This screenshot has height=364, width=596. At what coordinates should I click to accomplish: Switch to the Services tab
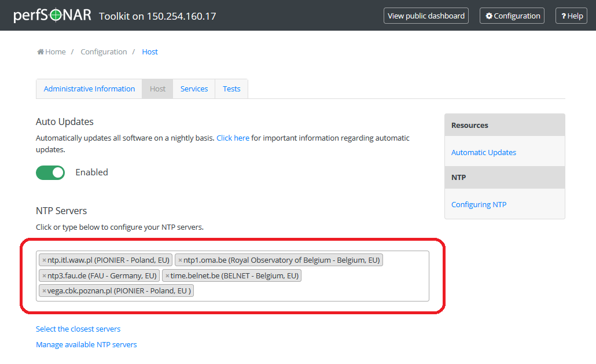194,89
